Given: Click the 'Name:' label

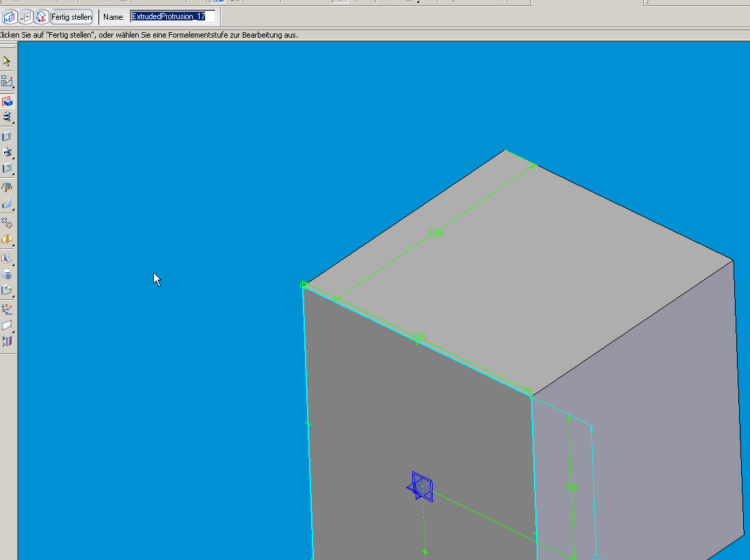Looking at the screenshot, I should tap(114, 17).
